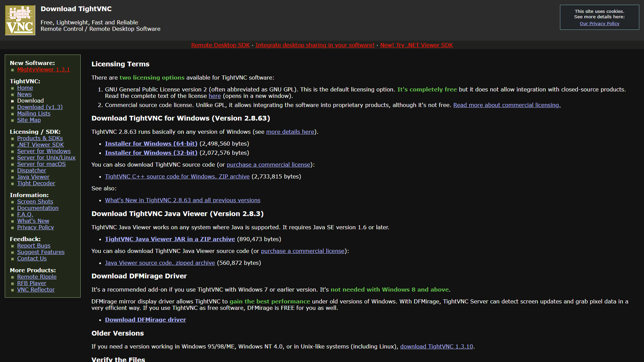Image resolution: width=644 pixels, height=362 pixels.
Task: Click 'not needed with Windows 8 and above' text
Action: click(390, 290)
